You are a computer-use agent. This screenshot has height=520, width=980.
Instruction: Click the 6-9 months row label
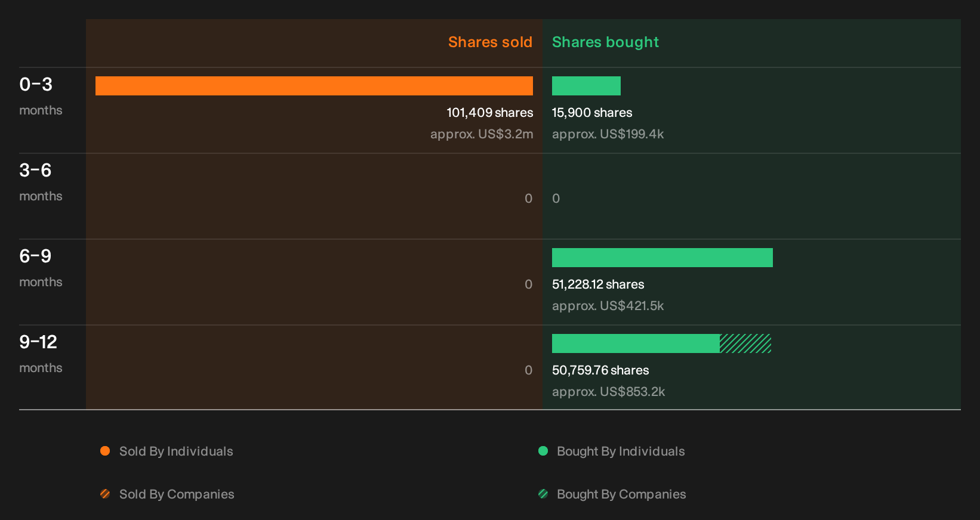point(41,268)
